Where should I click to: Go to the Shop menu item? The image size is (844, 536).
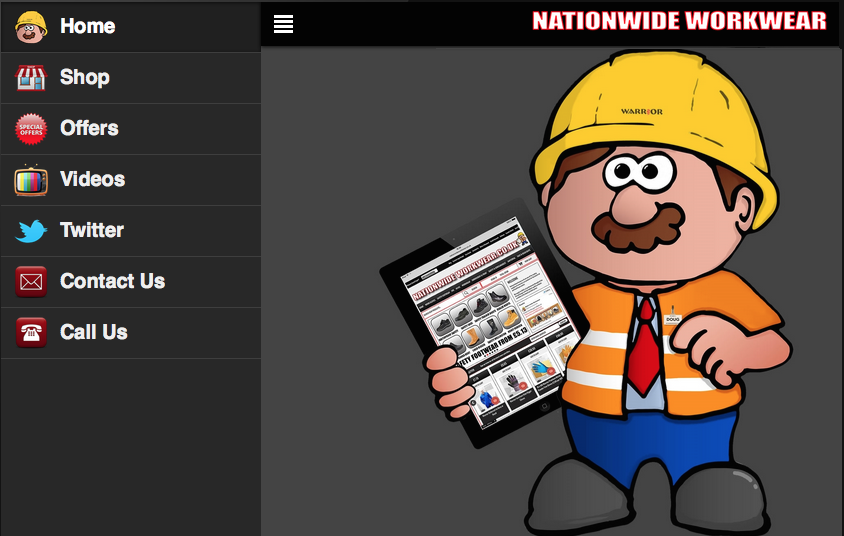tap(131, 77)
